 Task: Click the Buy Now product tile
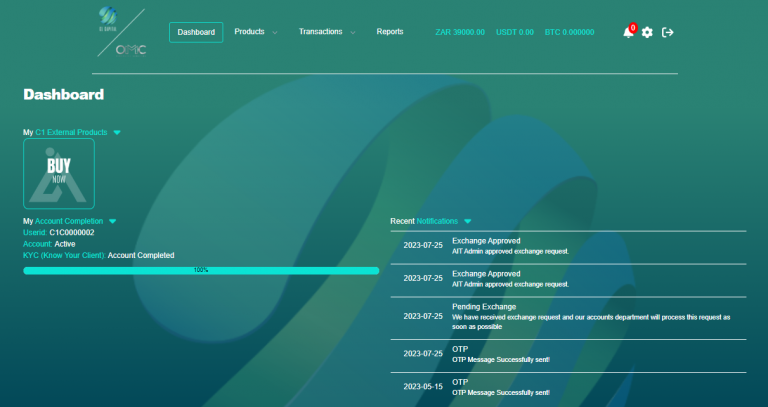coord(59,173)
